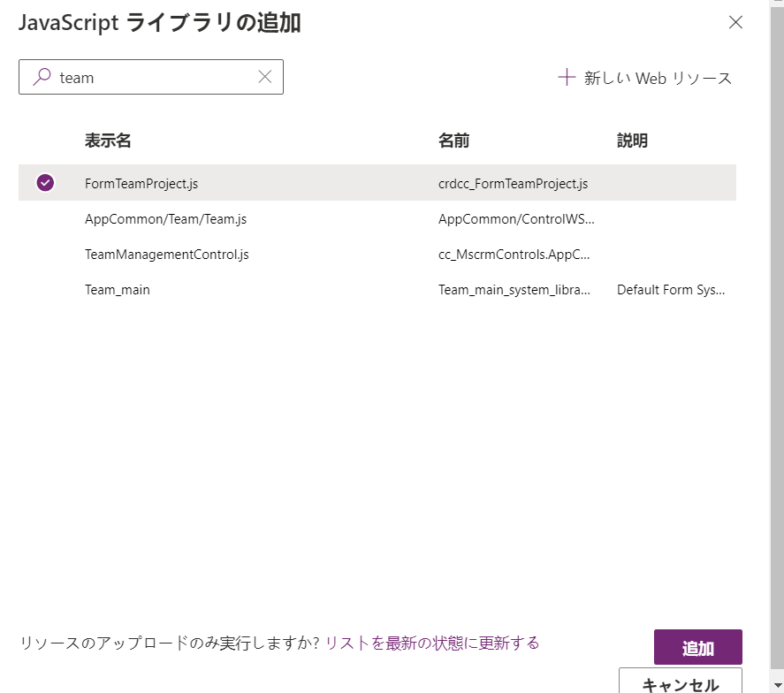
Task: Click the リストを最新の状態に更新する link
Action: click(x=432, y=643)
